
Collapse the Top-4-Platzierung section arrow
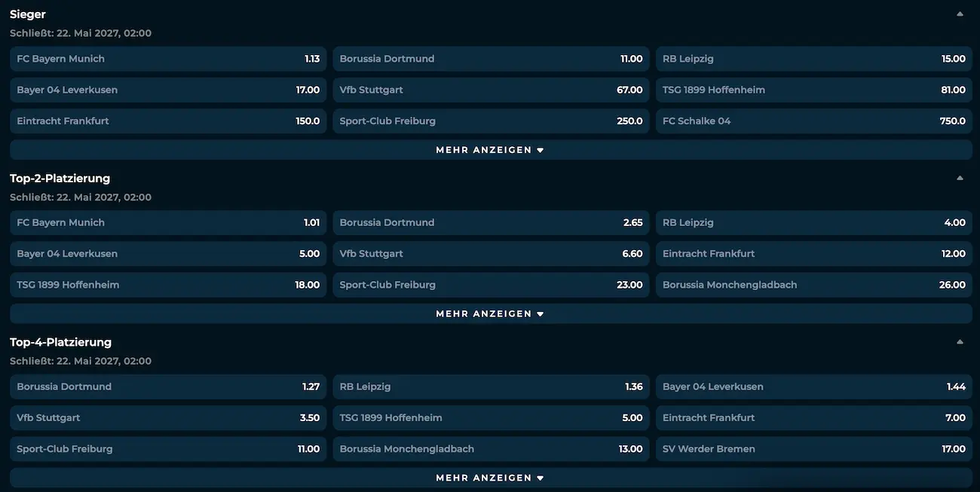[960, 342]
